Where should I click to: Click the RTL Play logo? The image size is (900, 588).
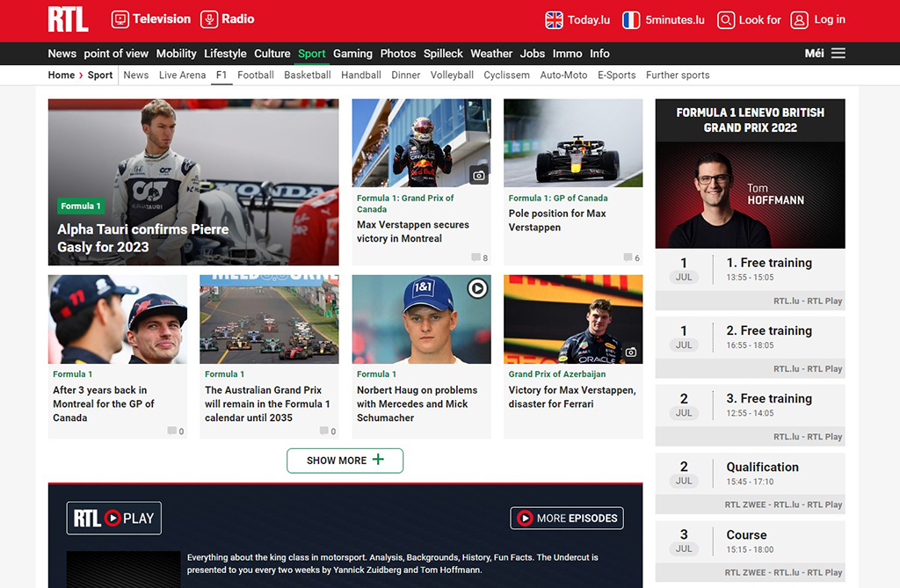tap(113, 518)
